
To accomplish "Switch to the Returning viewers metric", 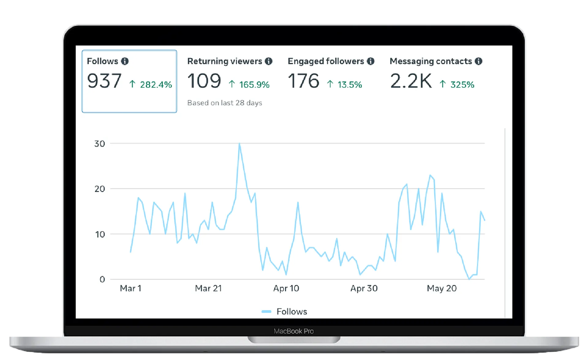I will [x=224, y=61].
